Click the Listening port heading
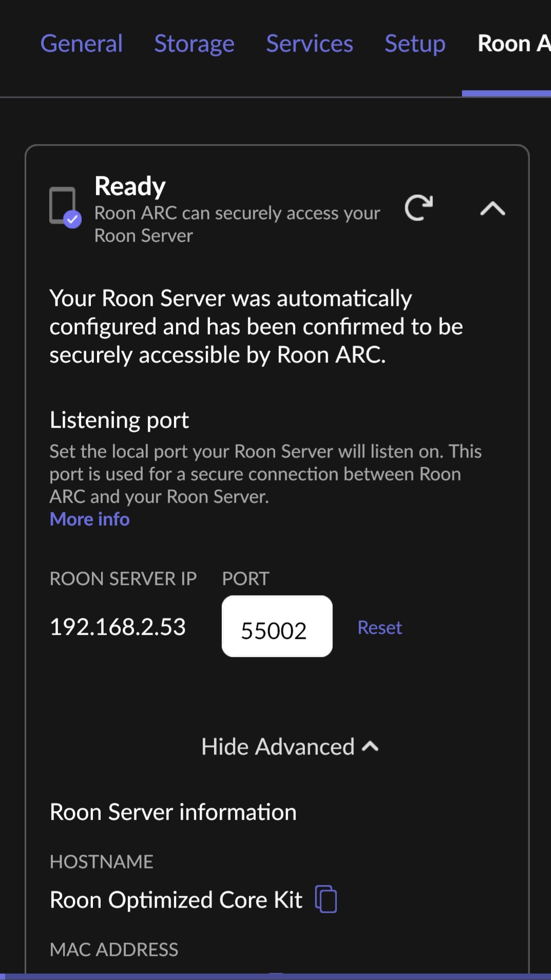Viewport: 551px width, 980px height. point(119,420)
